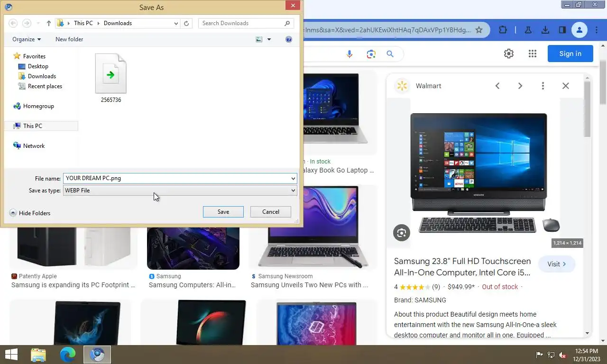Open Chrome profile avatar
The height and width of the screenshot is (364, 607).
pos(579,30)
